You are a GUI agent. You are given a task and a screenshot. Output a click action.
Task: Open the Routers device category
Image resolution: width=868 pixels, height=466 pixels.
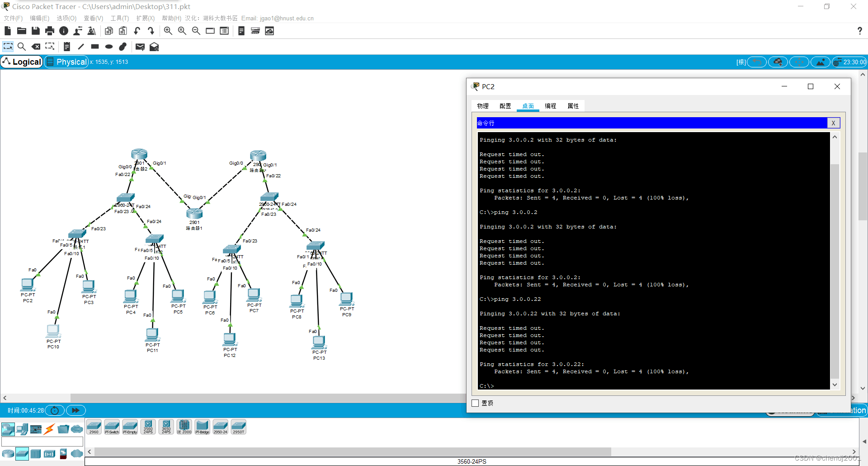pyautogui.click(x=8, y=453)
